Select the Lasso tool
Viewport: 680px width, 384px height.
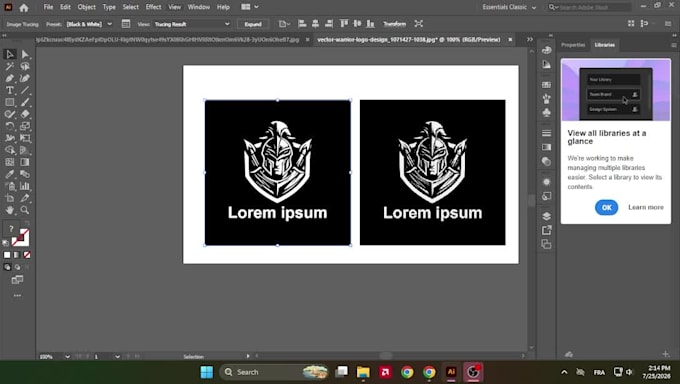25,66
